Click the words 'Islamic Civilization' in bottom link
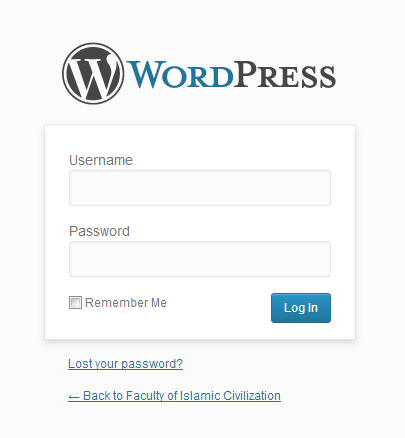The image size is (405, 438). point(230,396)
